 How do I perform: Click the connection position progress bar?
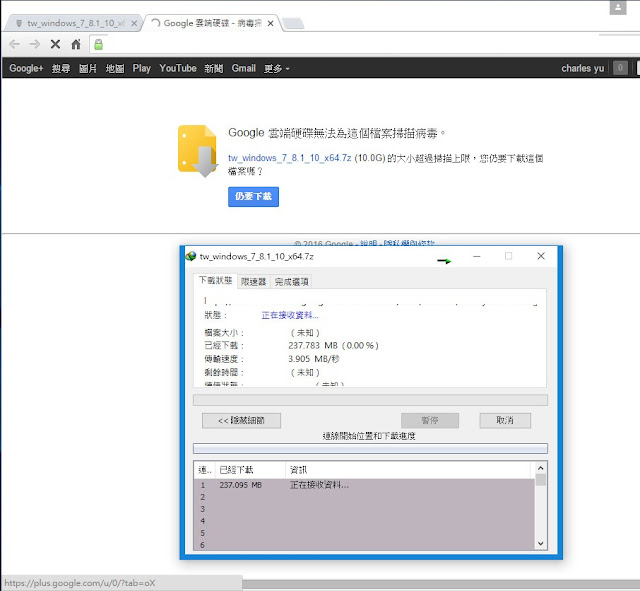tap(370, 449)
